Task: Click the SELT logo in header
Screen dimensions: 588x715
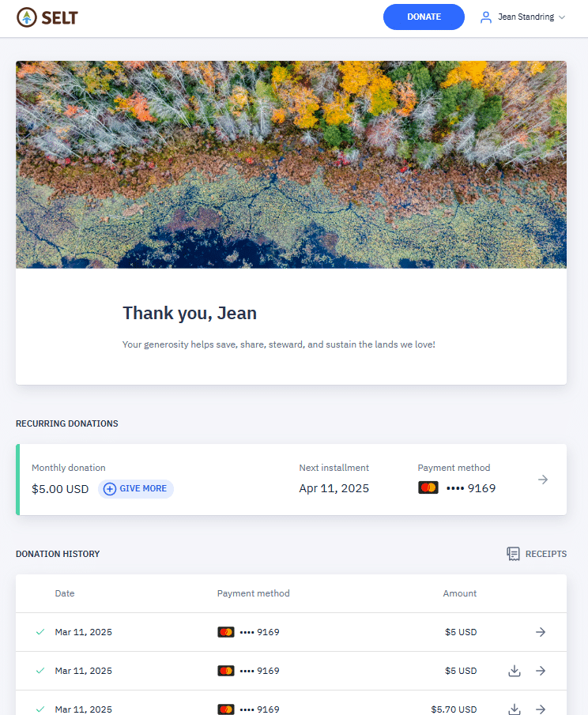Action: coord(47,17)
